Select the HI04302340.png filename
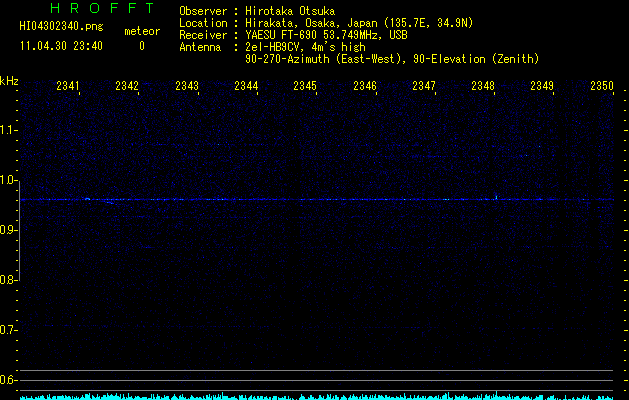 click(61, 27)
